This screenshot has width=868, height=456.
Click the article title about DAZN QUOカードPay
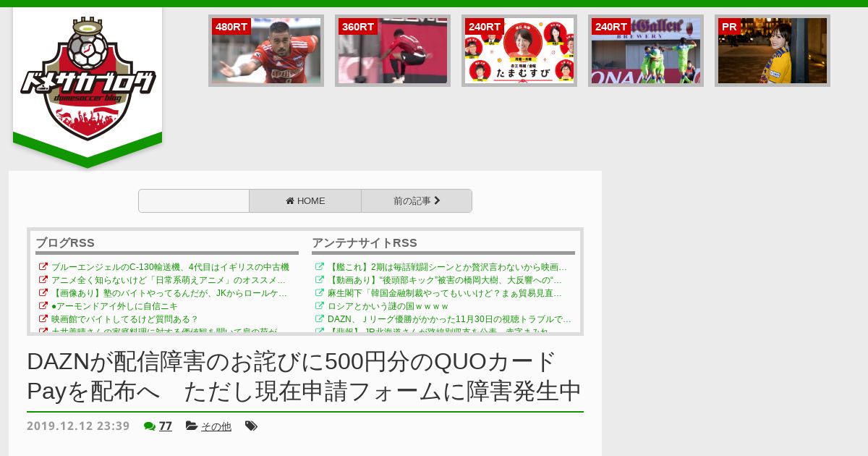click(305, 376)
